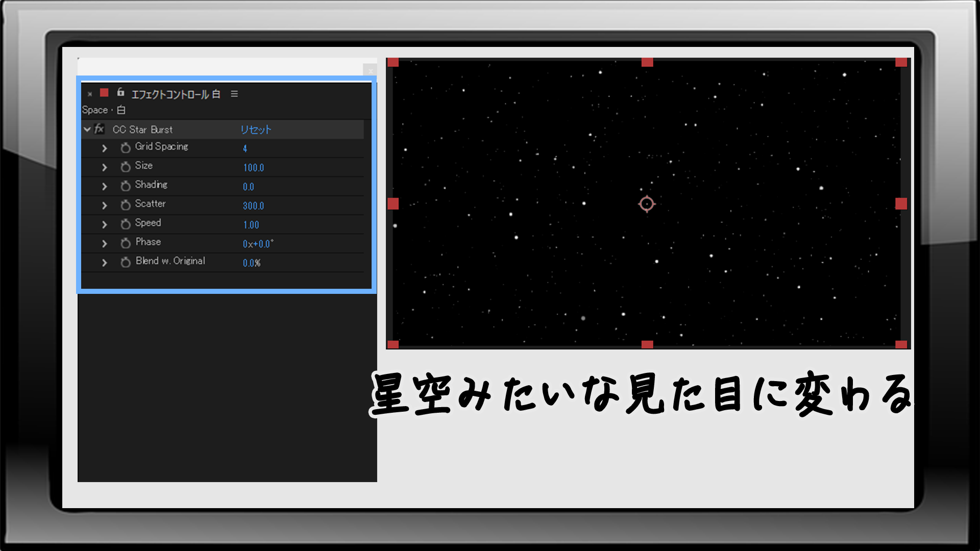The width and height of the screenshot is (980, 551).
Task: Click the center anchor point crosshair
Action: [647, 204]
